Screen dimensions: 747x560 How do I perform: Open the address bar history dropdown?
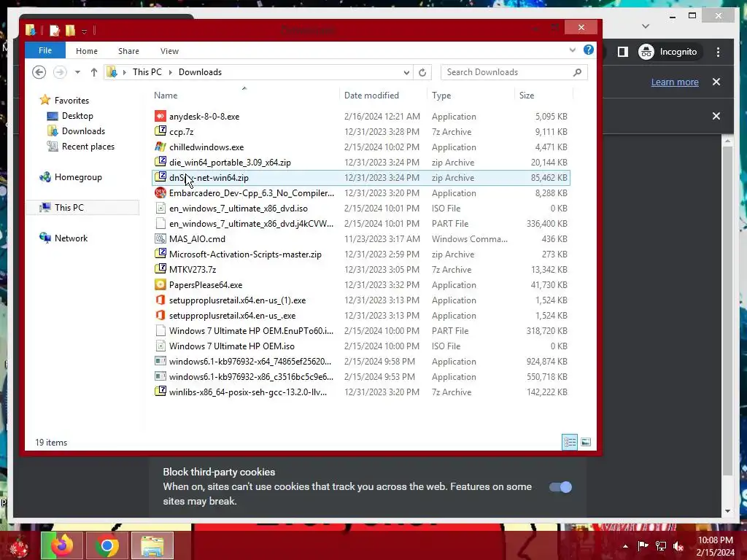pos(406,72)
